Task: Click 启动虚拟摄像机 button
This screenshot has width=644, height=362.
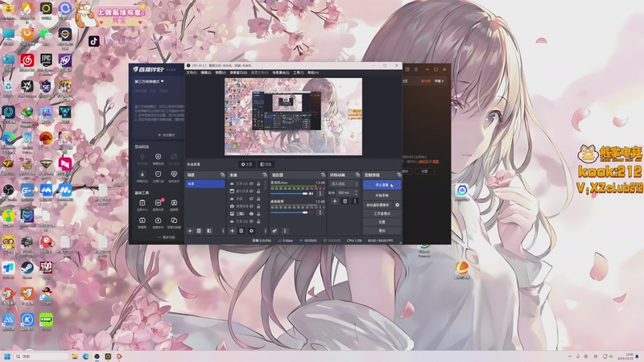Action: coord(378,205)
